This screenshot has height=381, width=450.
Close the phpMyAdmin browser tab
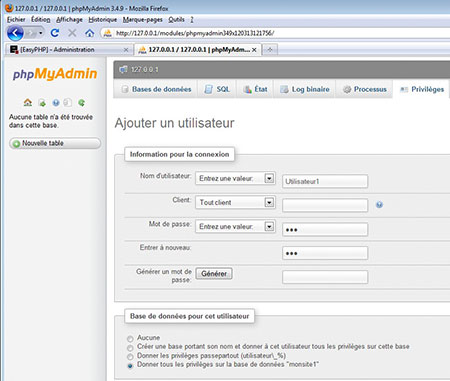(254, 50)
